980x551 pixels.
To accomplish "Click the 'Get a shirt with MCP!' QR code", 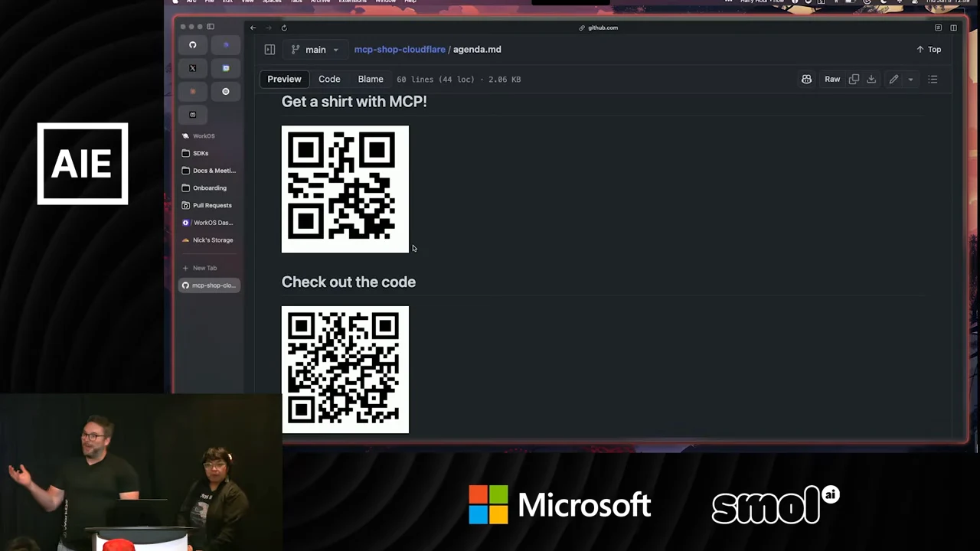I will tap(345, 189).
